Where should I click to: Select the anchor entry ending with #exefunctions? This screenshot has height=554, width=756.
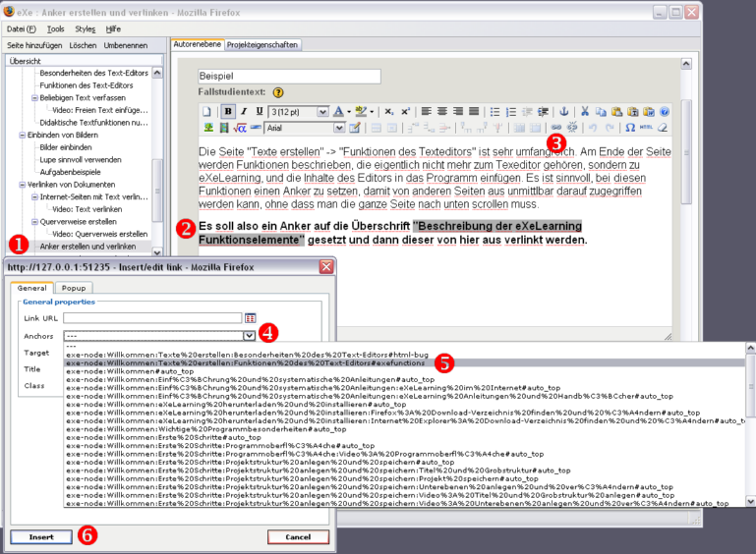(405, 362)
